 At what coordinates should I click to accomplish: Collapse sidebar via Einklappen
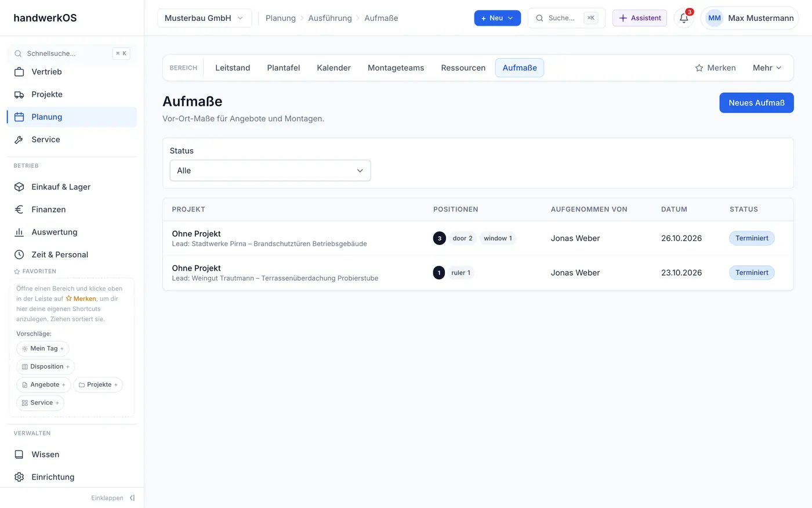point(113,498)
